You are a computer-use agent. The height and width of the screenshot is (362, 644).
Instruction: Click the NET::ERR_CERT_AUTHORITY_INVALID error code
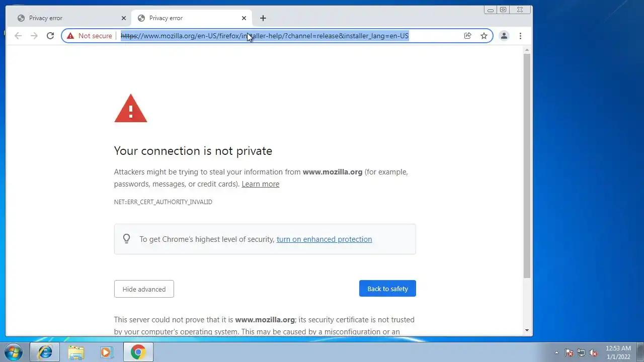(x=163, y=202)
